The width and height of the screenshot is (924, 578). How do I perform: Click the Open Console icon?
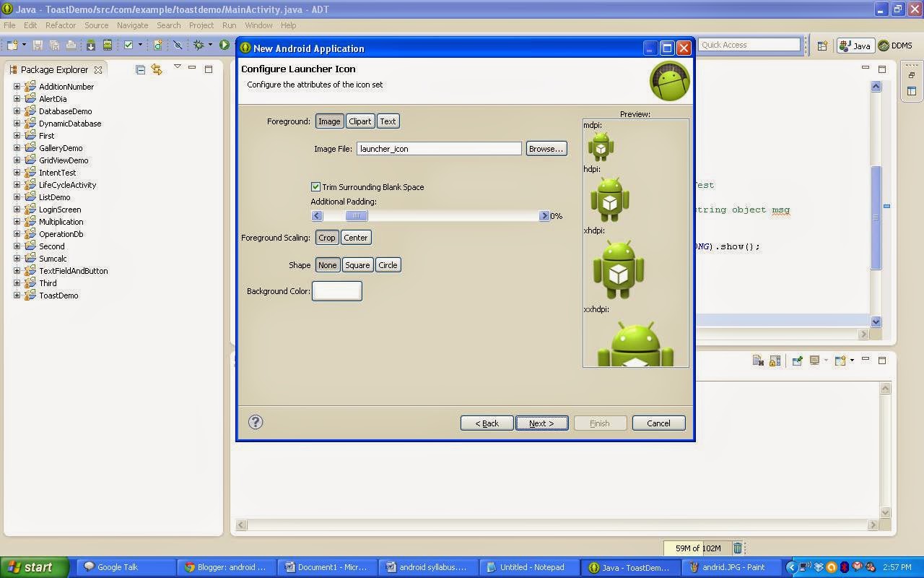pyautogui.click(x=840, y=361)
